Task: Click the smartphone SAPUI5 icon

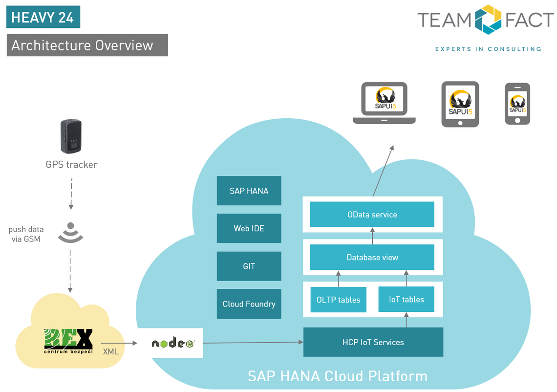Action: (517, 104)
